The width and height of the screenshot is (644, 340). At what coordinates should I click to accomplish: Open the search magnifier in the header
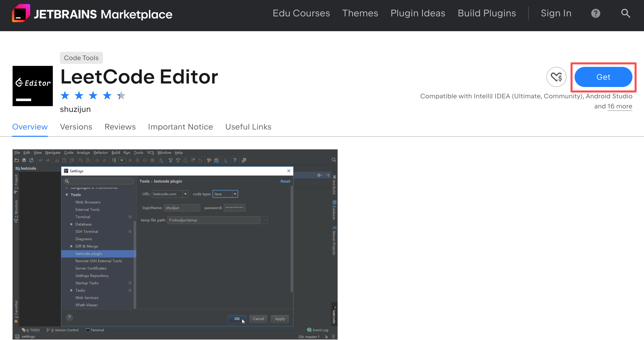tap(626, 13)
